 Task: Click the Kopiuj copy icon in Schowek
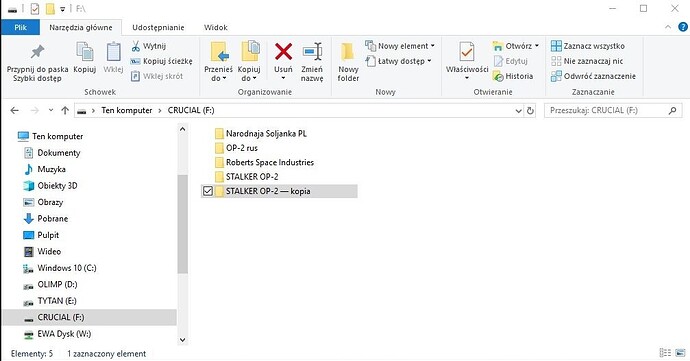tap(84, 52)
